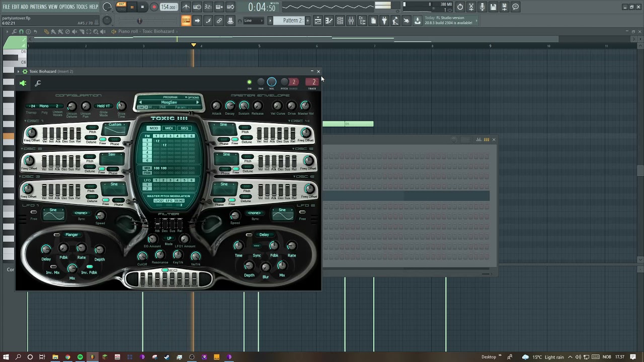Click the Flanger effect selector

[71, 235]
